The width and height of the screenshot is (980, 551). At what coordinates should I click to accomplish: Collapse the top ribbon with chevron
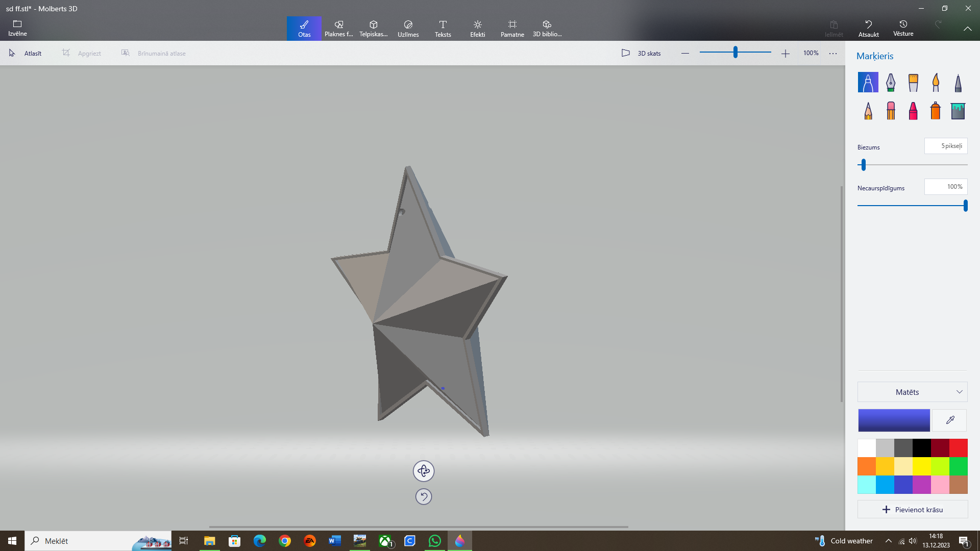[967, 29]
